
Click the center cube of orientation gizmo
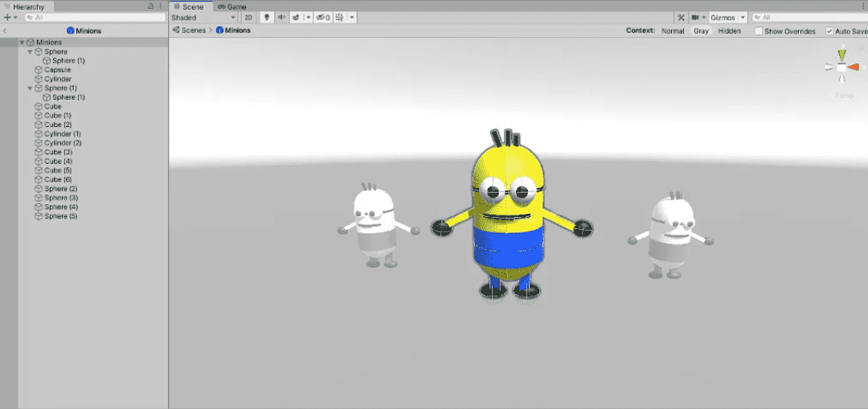click(x=841, y=67)
